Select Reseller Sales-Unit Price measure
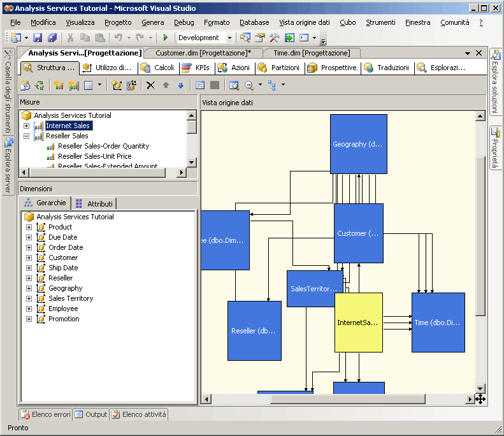Screen dimensions: 504x436 [95, 157]
